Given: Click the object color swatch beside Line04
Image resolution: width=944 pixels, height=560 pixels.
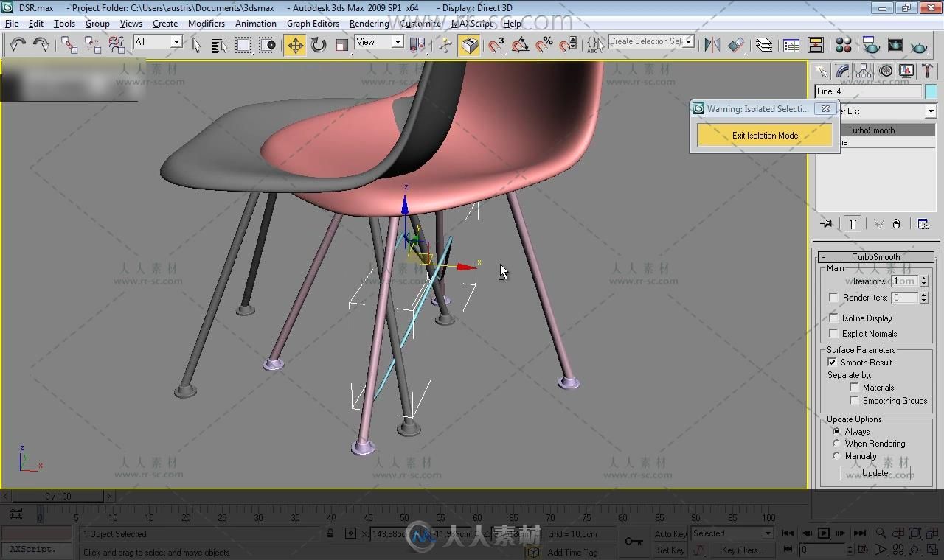Looking at the screenshot, I should [x=931, y=91].
